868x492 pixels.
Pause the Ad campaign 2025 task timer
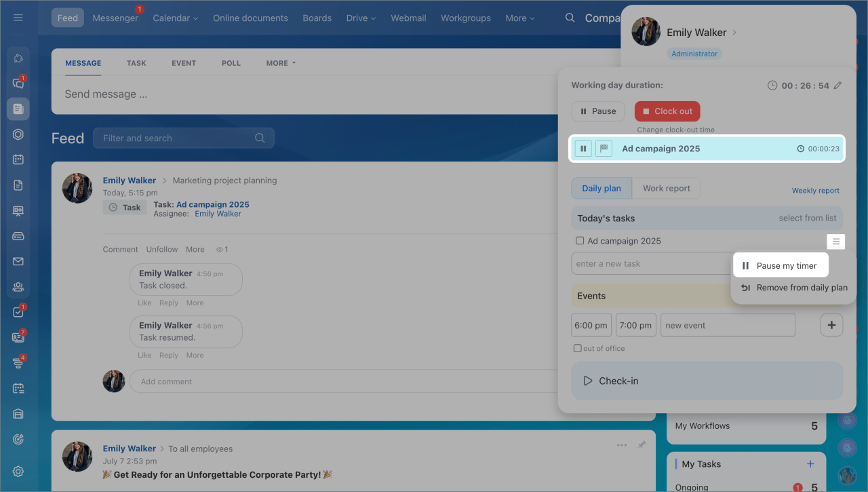[x=583, y=149]
